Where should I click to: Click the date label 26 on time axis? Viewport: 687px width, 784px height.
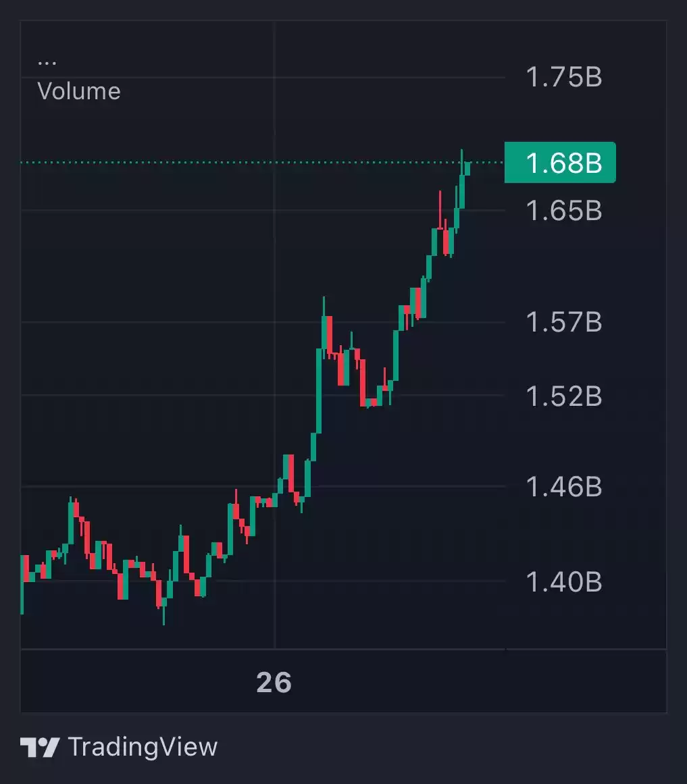[274, 683]
